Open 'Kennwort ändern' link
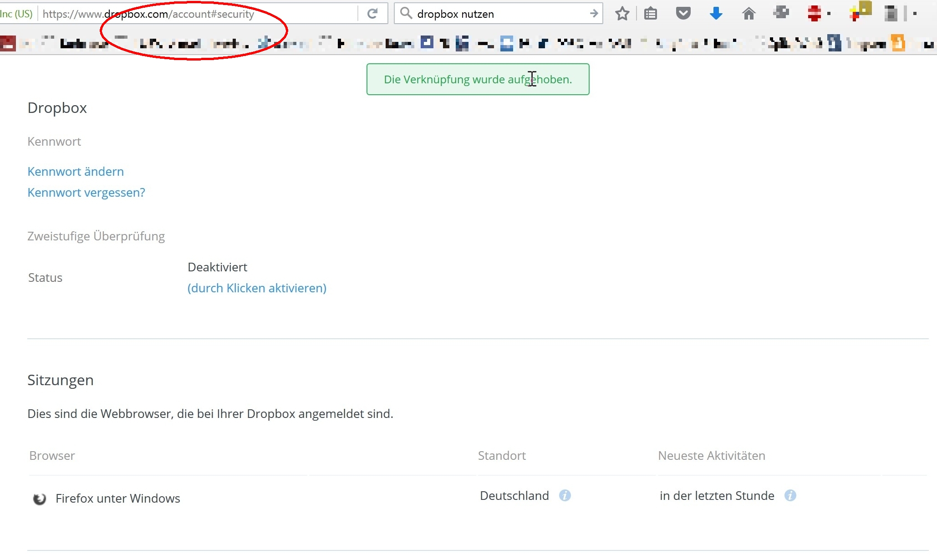This screenshot has height=560, width=937. 76,172
